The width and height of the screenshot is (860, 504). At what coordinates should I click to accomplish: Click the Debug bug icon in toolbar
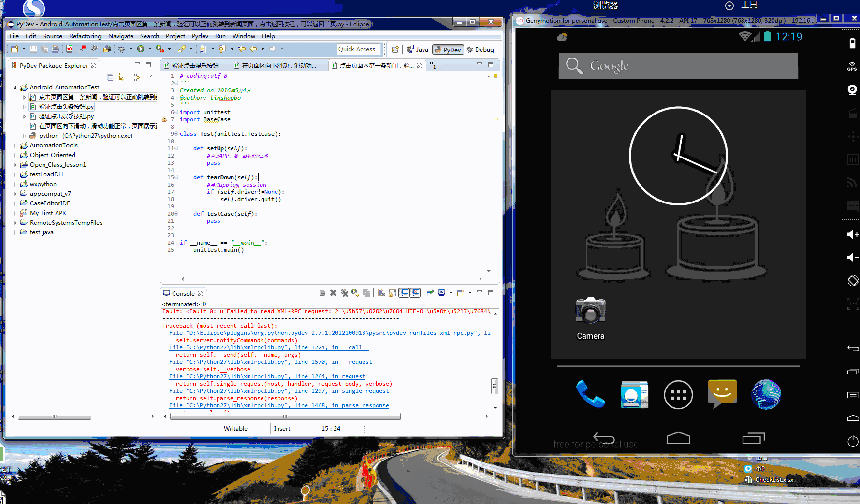[121, 49]
